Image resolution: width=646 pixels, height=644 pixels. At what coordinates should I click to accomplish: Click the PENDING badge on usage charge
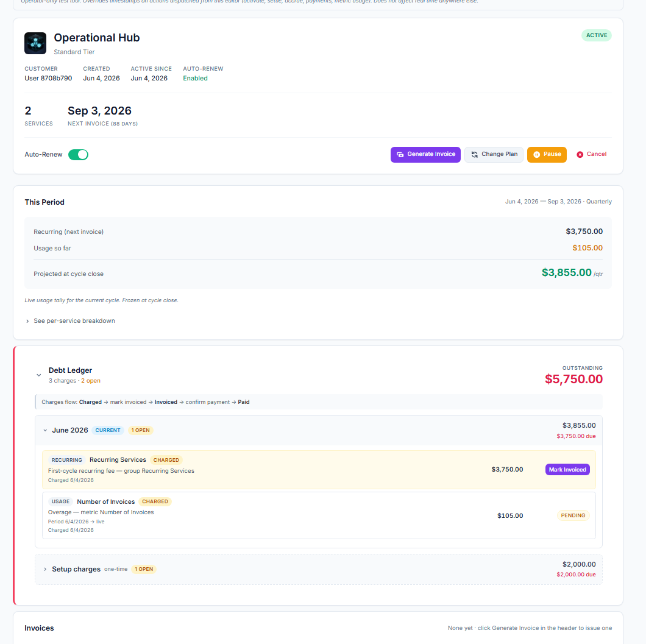[x=573, y=515]
